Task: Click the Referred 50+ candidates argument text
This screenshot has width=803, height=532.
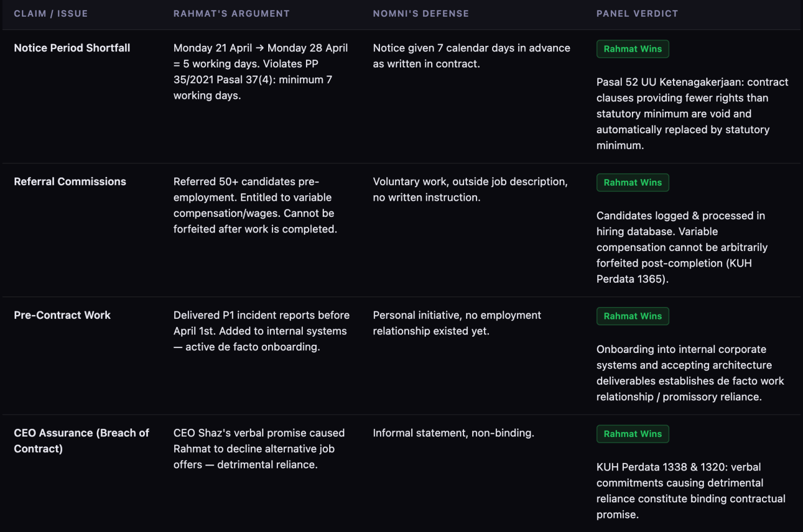Action: (255, 206)
